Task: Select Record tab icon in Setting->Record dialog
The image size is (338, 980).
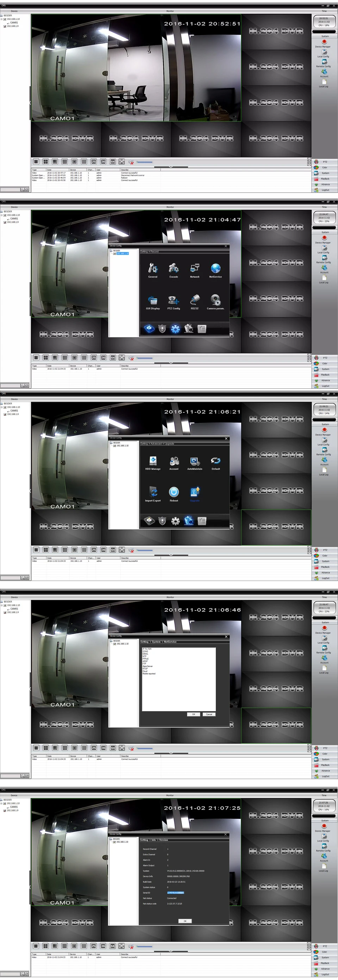Action: (x=149, y=329)
